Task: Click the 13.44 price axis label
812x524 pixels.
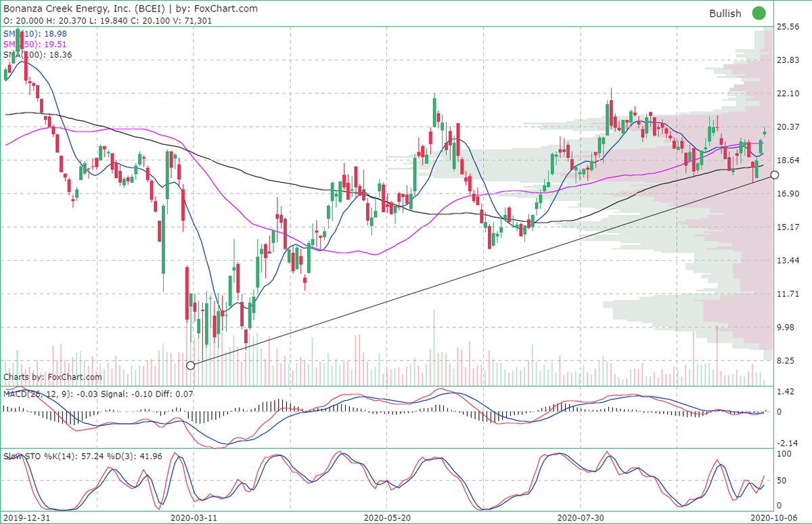Action: tap(789, 260)
